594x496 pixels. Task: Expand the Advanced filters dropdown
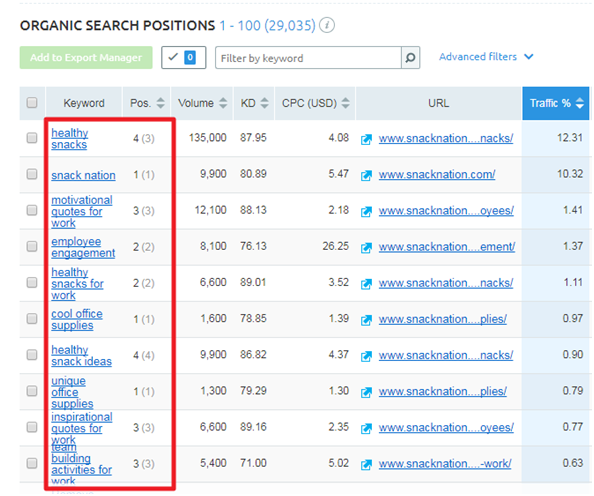coord(486,57)
